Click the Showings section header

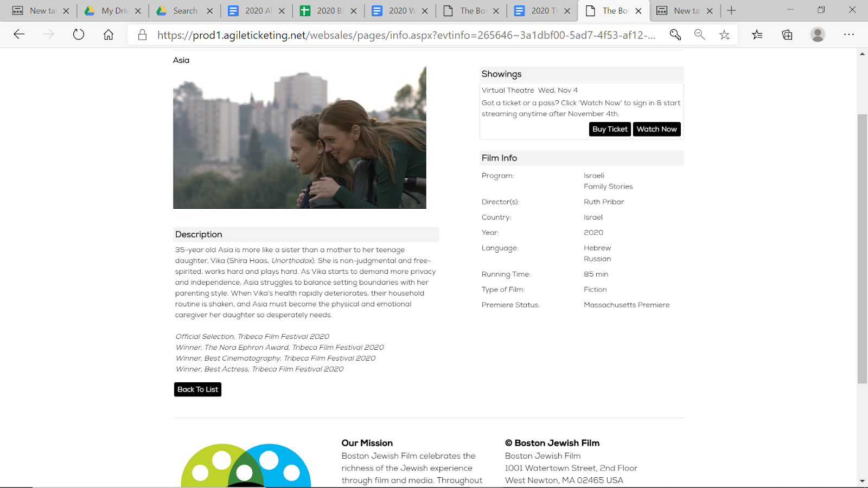(582, 74)
